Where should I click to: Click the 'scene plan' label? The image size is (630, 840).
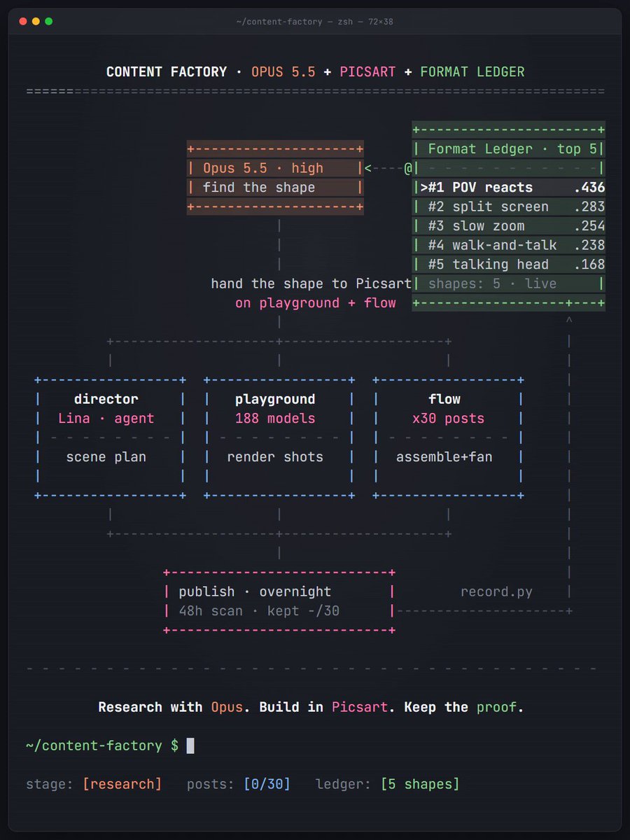coord(106,457)
